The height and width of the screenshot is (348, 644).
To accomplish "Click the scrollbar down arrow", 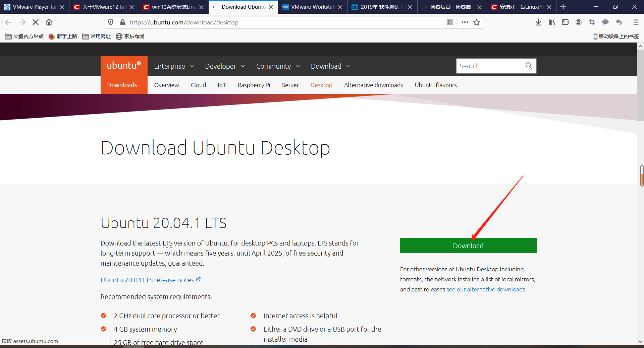I will [x=641, y=341].
